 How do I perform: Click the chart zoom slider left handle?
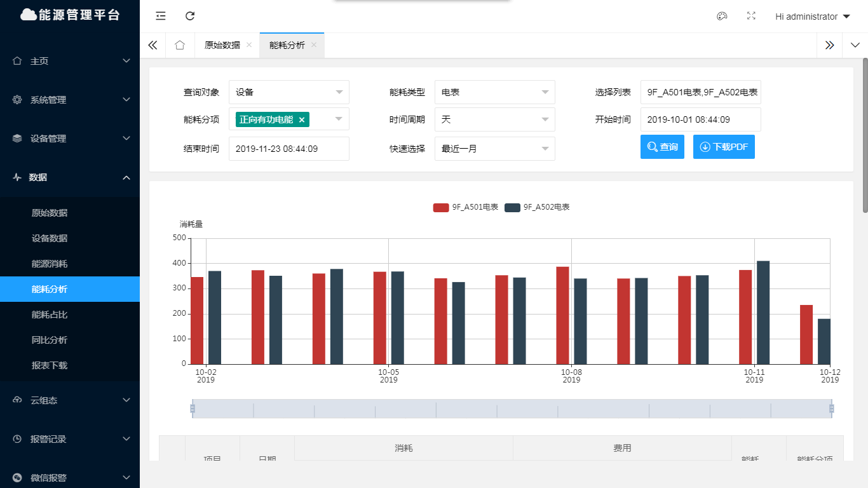pos(193,409)
